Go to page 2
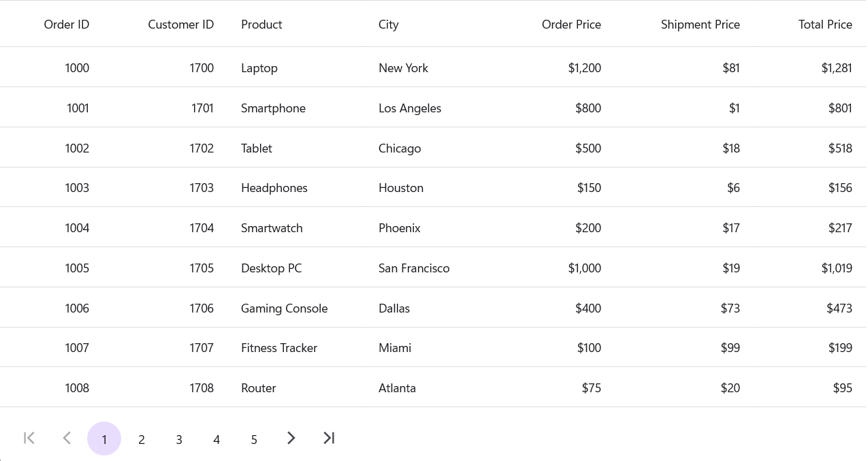The height and width of the screenshot is (461, 868). click(142, 439)
